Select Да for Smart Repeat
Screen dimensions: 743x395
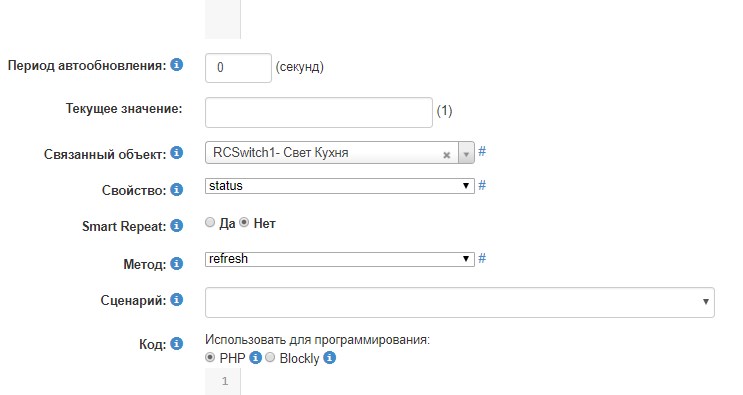(210, 222)
